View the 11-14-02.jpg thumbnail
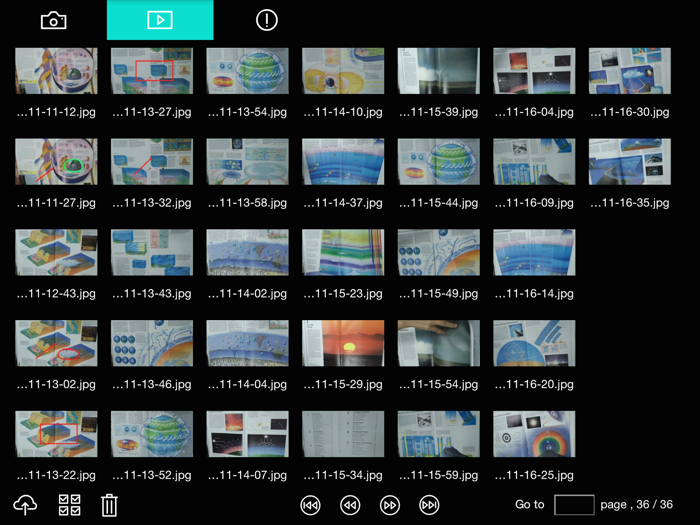This screenshot has height=525, width=700. click(x=247, y=253)
